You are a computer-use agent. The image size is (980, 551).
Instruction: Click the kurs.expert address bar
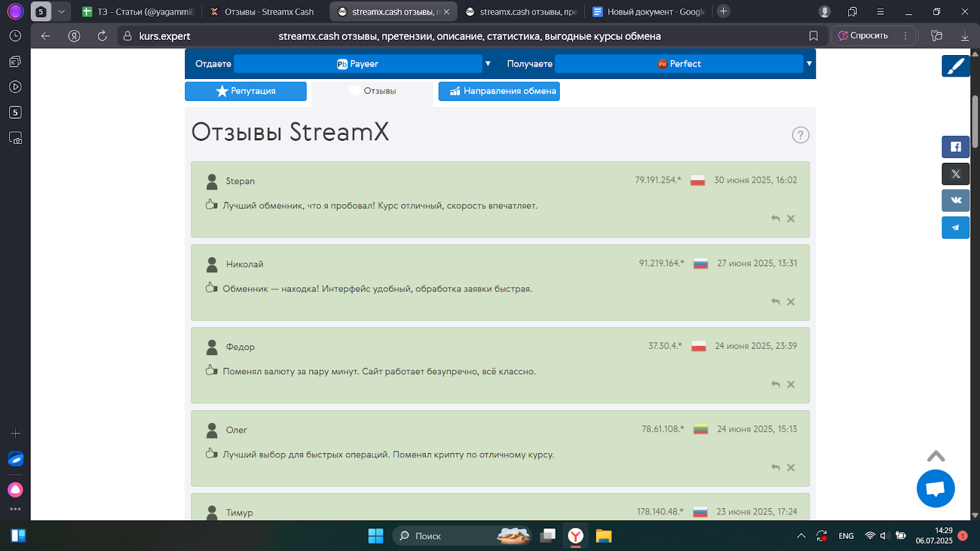[x=165, y=36]
